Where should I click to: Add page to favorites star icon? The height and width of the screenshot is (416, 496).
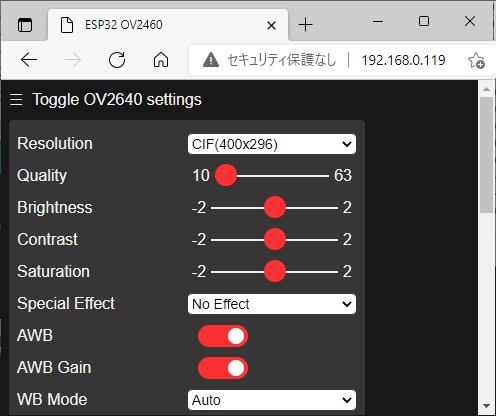[476, 60]
